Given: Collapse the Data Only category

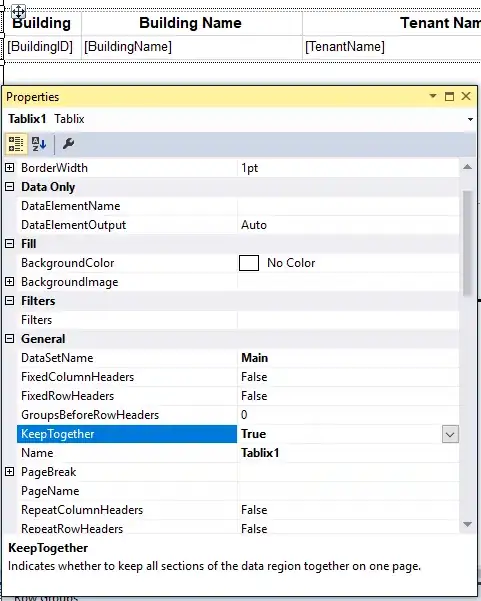Looking at the screenshot, I should point(10,187).
